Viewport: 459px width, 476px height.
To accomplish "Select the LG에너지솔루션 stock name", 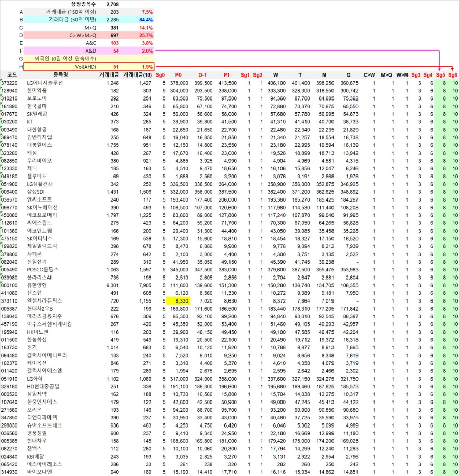I will pos(44,83).
